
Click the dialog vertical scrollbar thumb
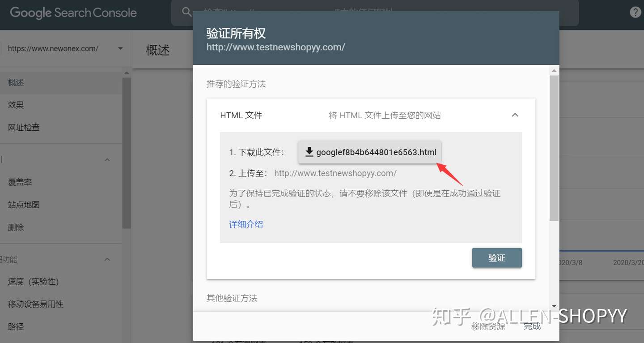554,148
